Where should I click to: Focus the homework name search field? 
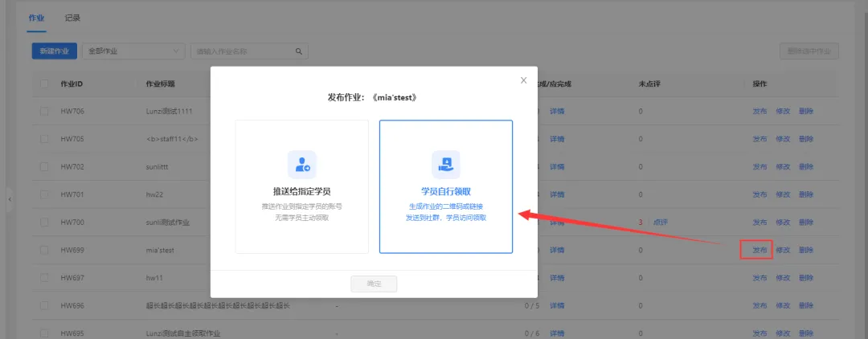pyautogui.click(x=241, y=51)
